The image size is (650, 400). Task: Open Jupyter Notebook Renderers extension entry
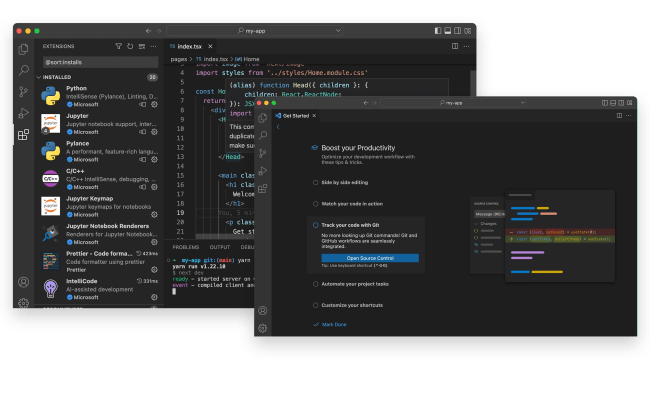[99, 234]
